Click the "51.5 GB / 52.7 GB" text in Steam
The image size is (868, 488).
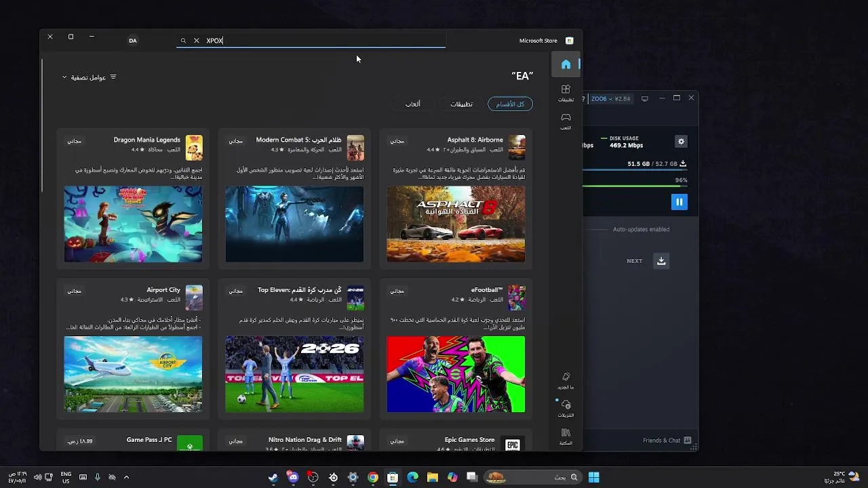coord(652,164)
